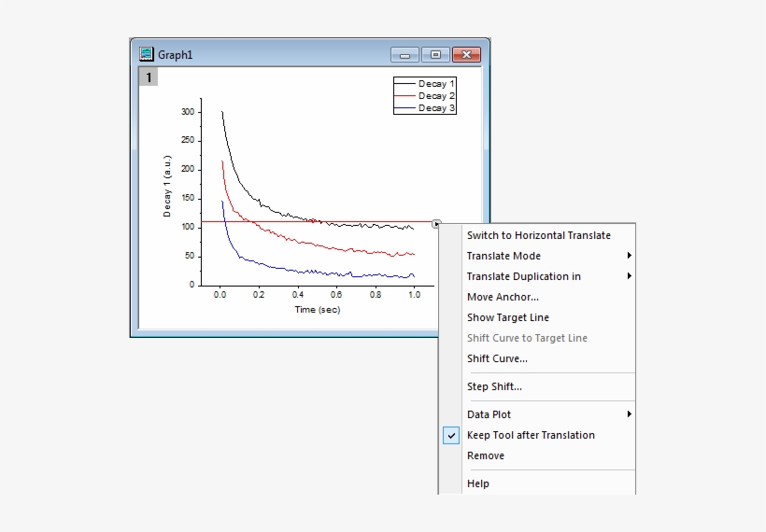Select layer 1 icon in Graph1

[149, 77]
